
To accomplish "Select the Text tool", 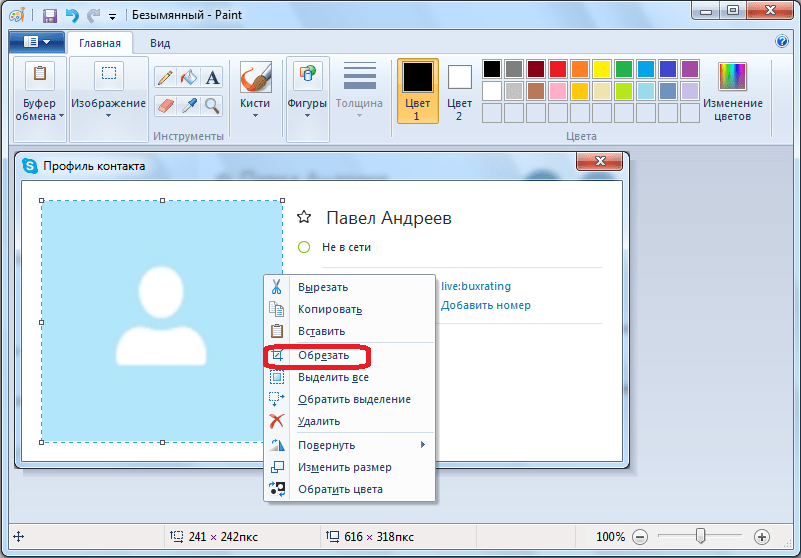I will pos(212,78).
